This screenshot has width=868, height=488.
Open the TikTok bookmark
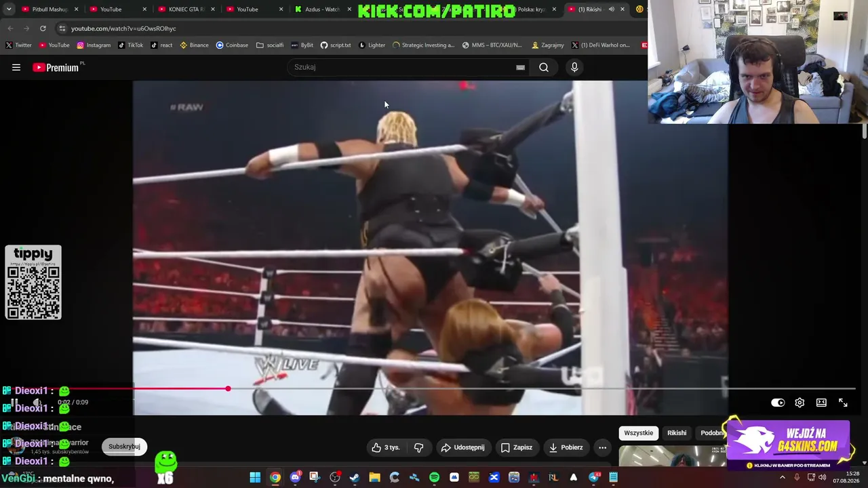tap(131, 45)
